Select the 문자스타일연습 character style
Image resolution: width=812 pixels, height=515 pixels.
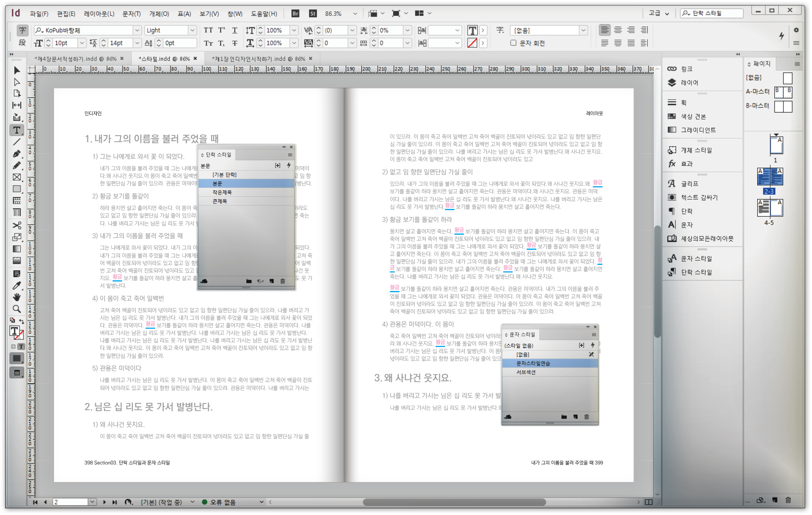[x=534, y=363]
